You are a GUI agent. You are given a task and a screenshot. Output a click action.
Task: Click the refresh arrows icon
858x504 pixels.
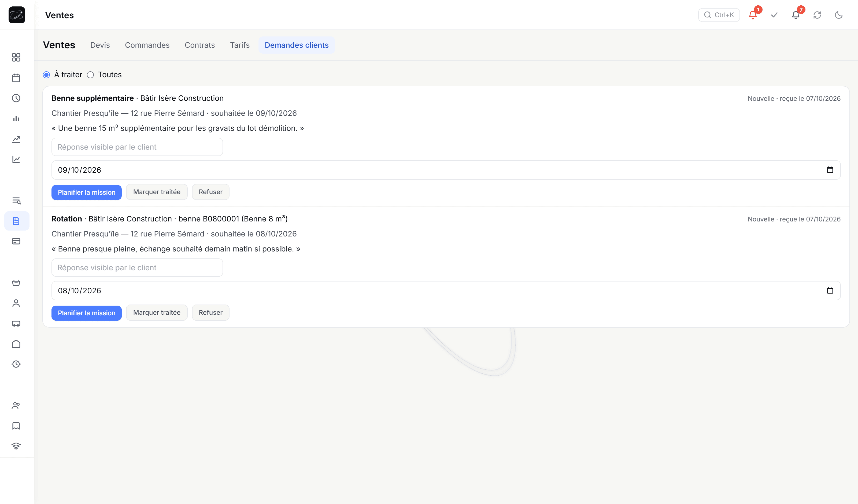(x=817, y=15)
